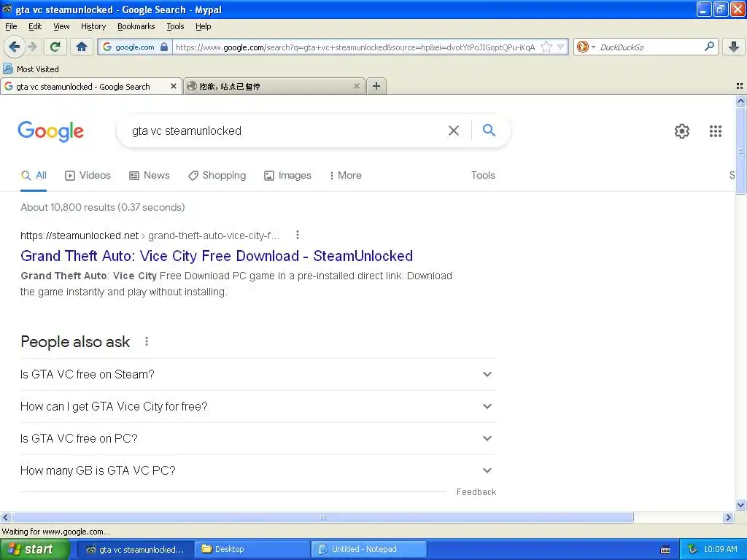Open Google settings gear icon
This screenshot has height=560, width=747.
682,131
